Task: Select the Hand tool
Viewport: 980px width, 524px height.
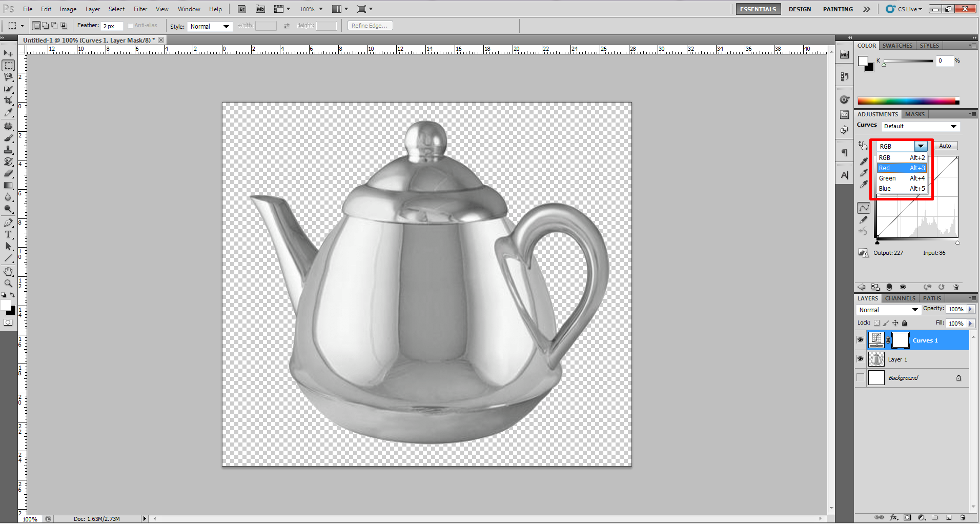Action: click(x=8, y=271)
